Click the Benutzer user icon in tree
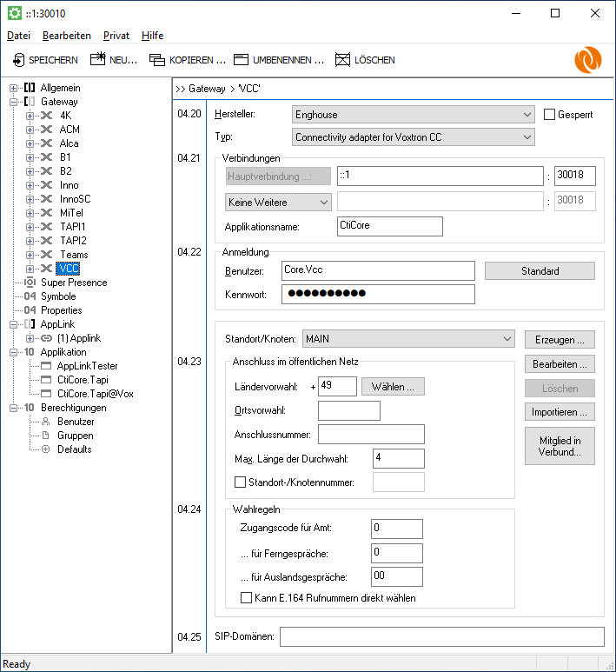Viewport: 616px width, 672px height. [x=46, y=422]
